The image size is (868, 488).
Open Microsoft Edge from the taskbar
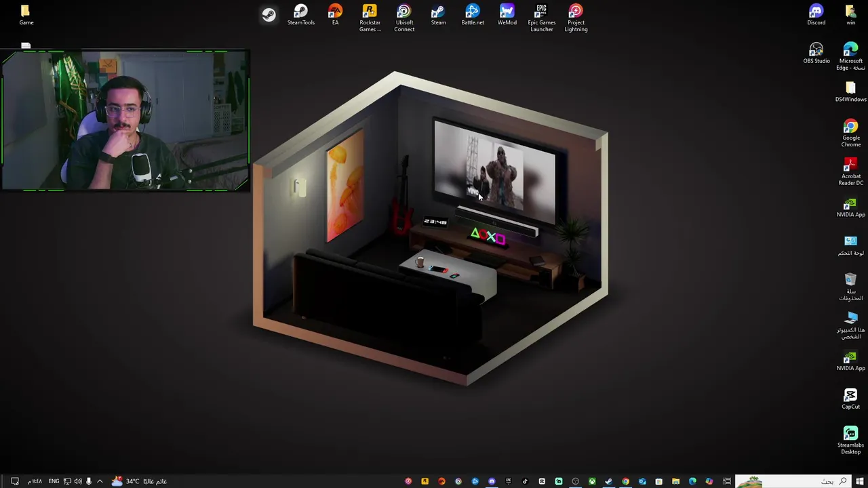pos(692,481)
